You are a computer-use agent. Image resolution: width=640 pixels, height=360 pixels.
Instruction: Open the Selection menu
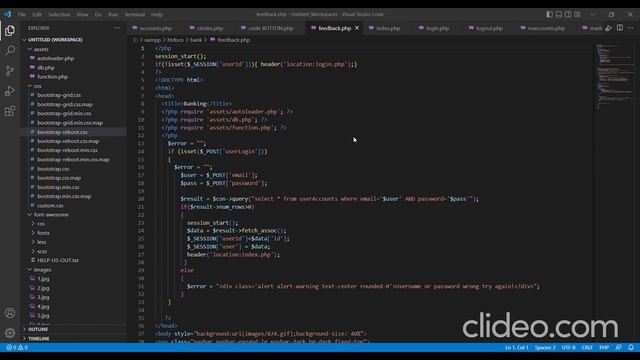pyautogui.click(x=59, y=14)
